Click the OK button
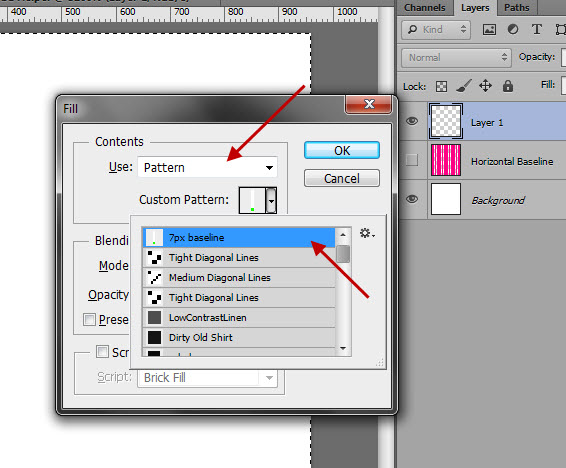This screenshot has width=566, height=468. (x=342, y=150)
